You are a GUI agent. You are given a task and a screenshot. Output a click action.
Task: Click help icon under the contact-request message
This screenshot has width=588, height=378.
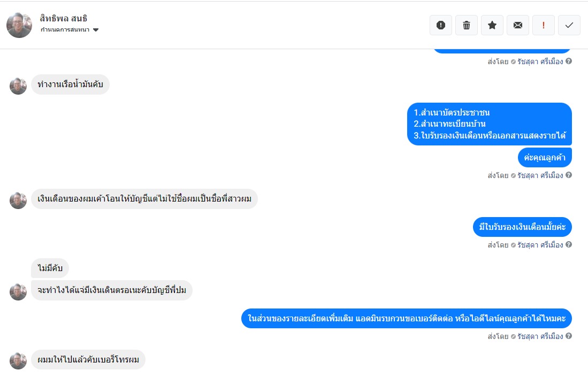point(569,336)
